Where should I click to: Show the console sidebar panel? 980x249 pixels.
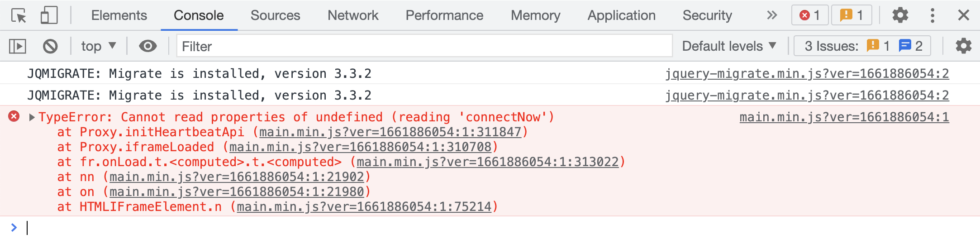(18, 46)
